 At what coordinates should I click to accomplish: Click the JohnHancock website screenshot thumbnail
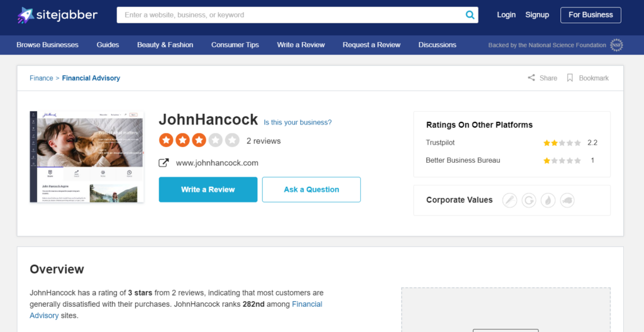[87, 157]
